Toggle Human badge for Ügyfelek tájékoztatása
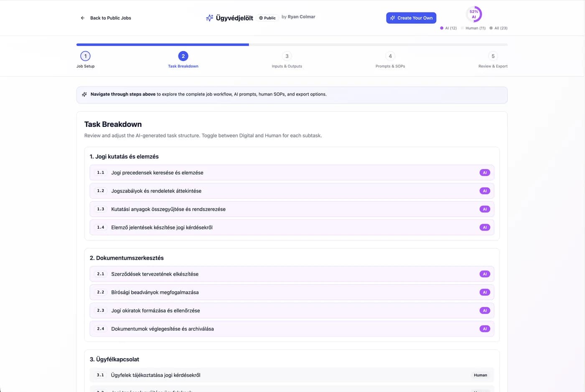 click(481, 375)
